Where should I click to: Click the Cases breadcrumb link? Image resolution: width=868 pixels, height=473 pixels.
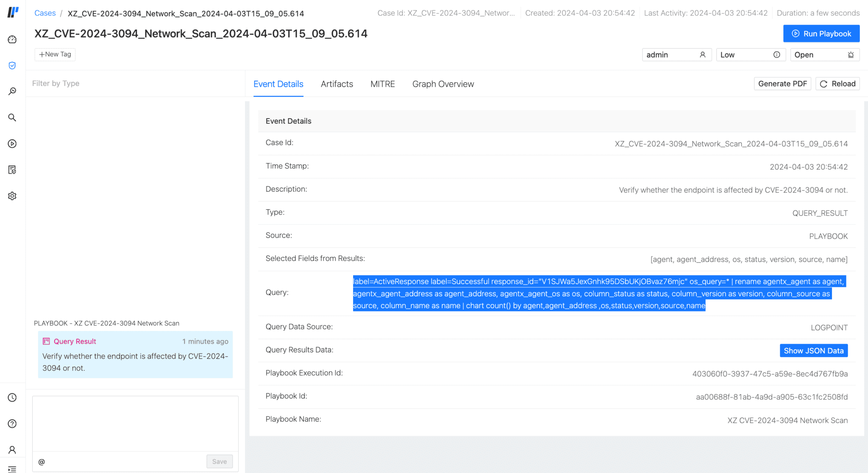tap(45, 13)
